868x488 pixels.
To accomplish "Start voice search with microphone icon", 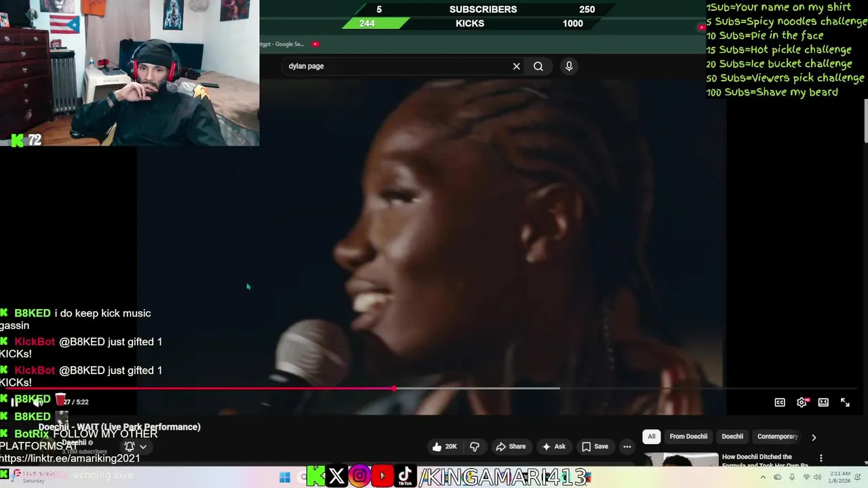I will (569, 66).
